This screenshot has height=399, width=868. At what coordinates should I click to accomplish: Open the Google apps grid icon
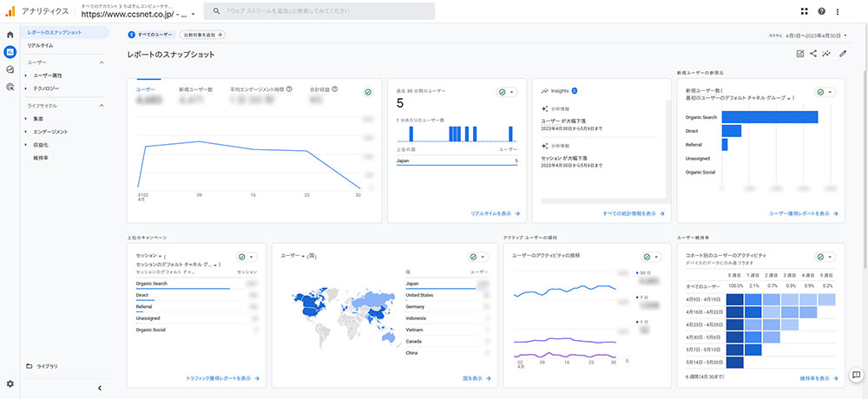click(x=805, y=11)
